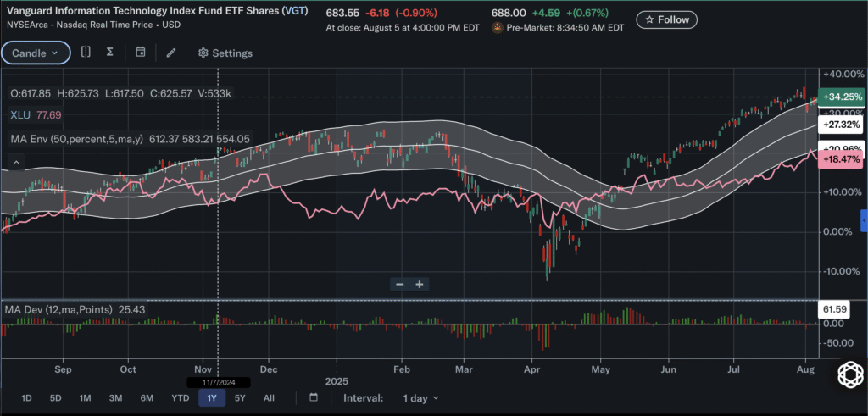The width and height of the screenshot is (868, 416).
Task: Open chart Settings
Action: [225, 53]
